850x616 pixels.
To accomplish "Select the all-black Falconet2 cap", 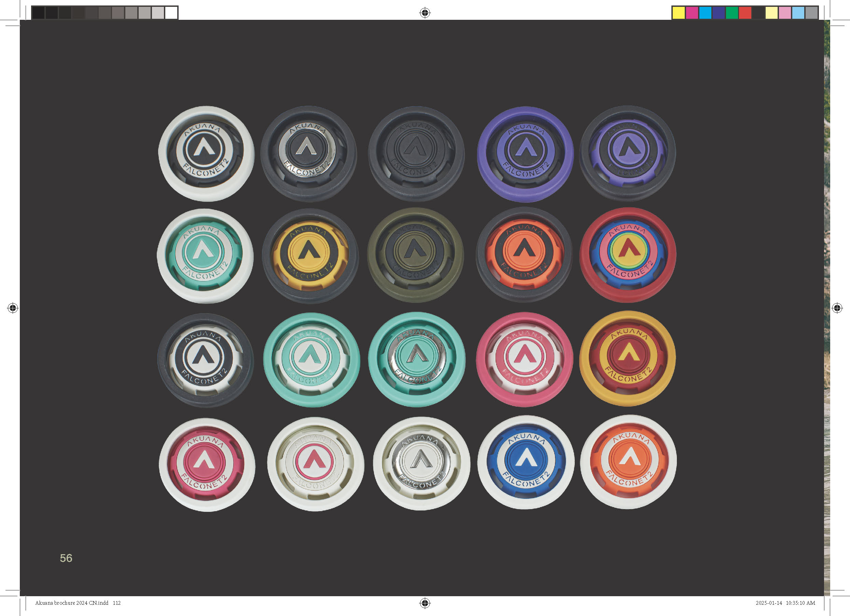I will [x=416, y=154].
